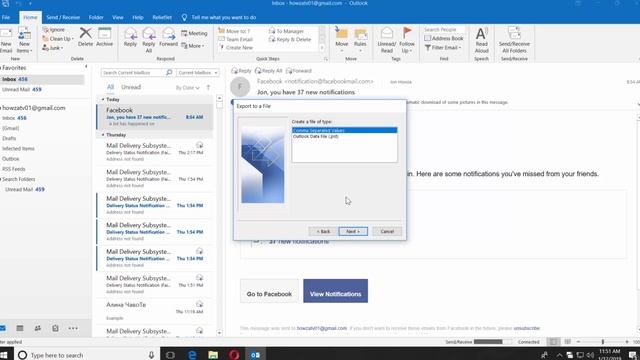Screen dimensions: 640x360
Task: Open the Address Book
Action: click(x=444, y=38)
